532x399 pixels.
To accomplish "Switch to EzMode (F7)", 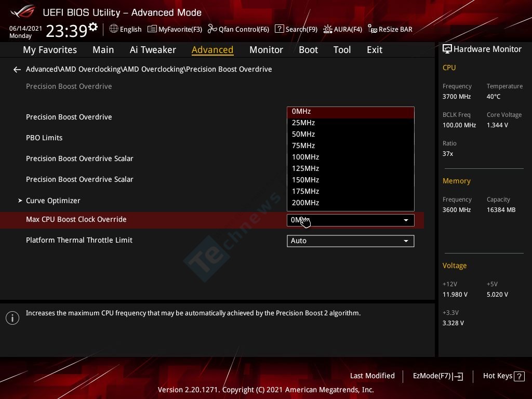I will point(437,376).
